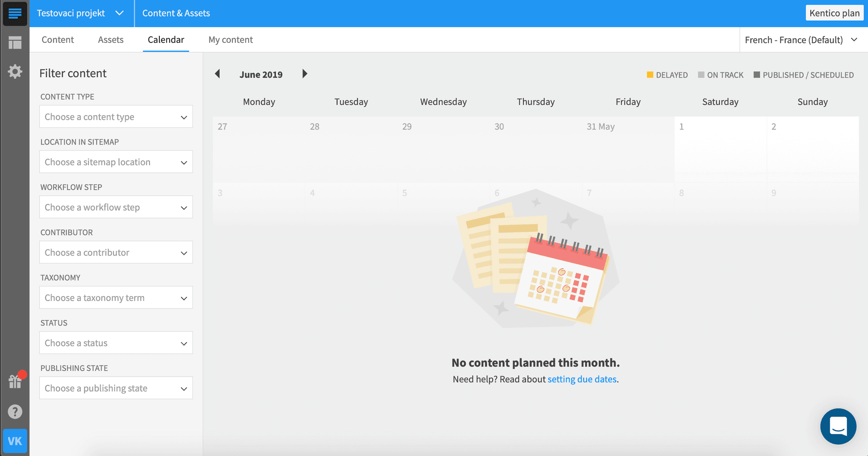Select the projects dashboard icon in sidebar
Screen dimensions: 868x456
coord(15,42)
